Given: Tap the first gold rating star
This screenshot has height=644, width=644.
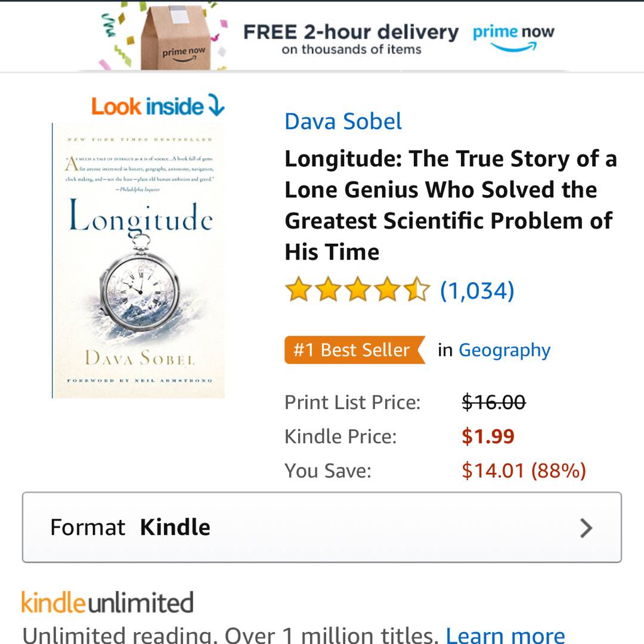Looking at the screenshot, I should click(298, 289).
